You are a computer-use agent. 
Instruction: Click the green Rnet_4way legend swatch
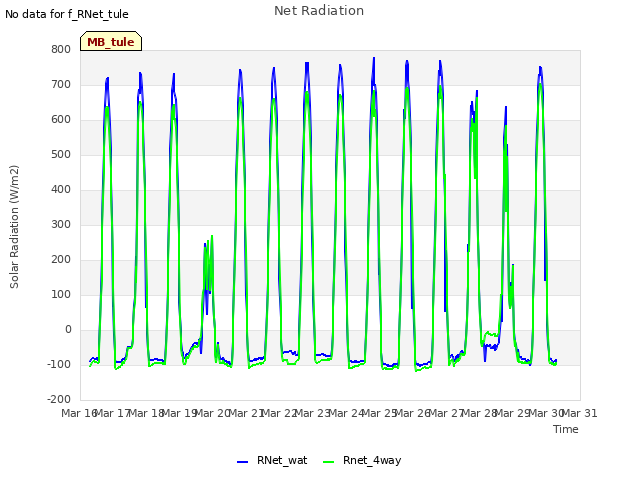[x=328, y=462]
